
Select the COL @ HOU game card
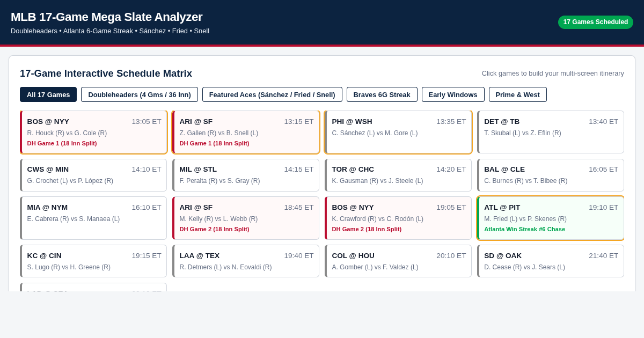(398, 261)
